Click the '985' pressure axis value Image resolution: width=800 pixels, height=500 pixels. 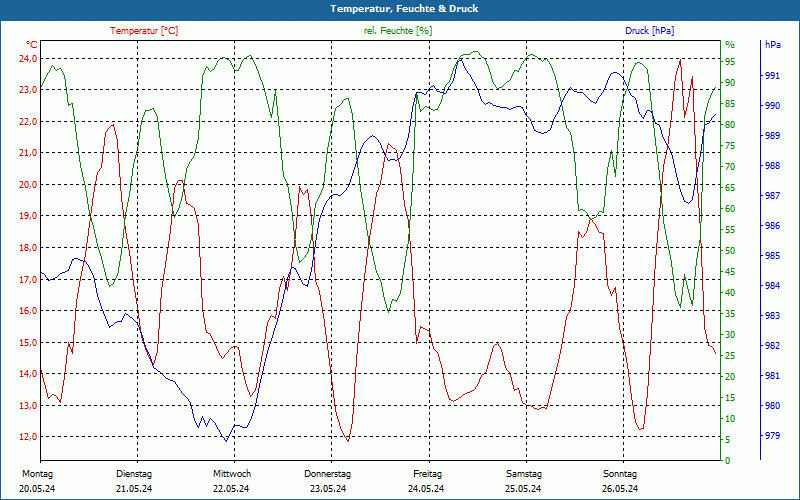pos(773,256)
